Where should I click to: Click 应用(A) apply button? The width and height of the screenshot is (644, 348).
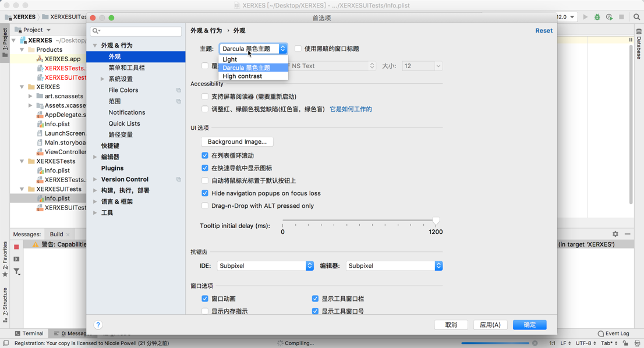[490, 325]
